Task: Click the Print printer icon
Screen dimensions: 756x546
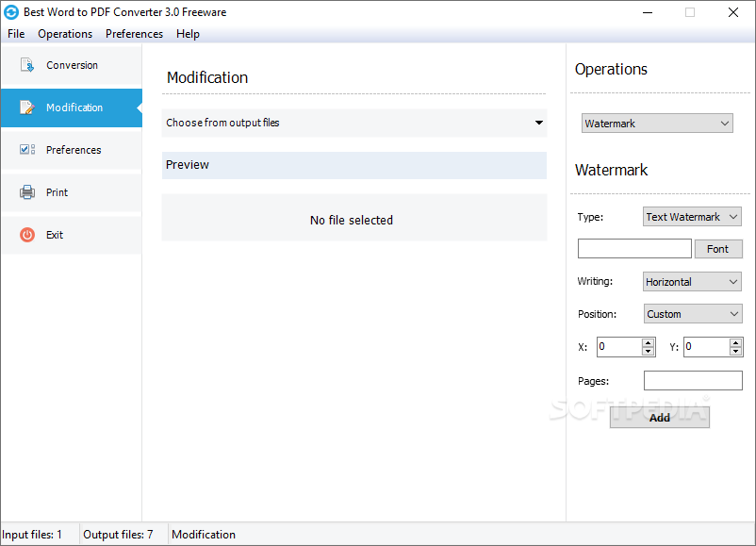Action: coord(27,192)
